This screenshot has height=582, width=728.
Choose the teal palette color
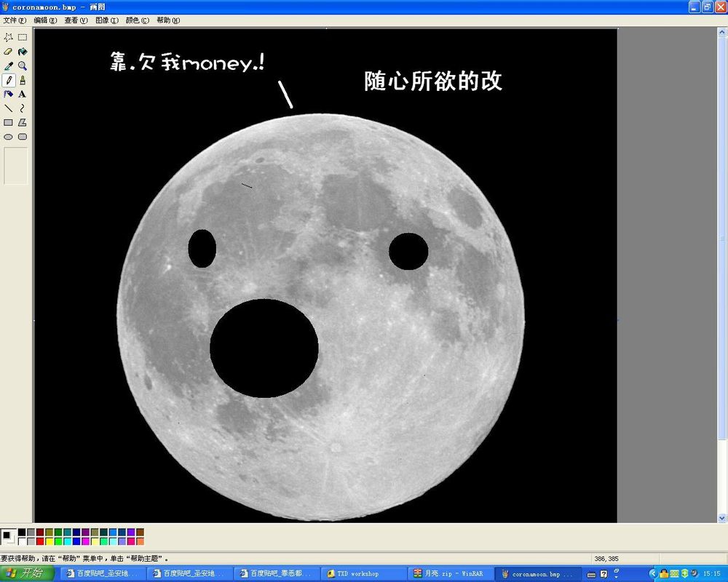point(67,533)
